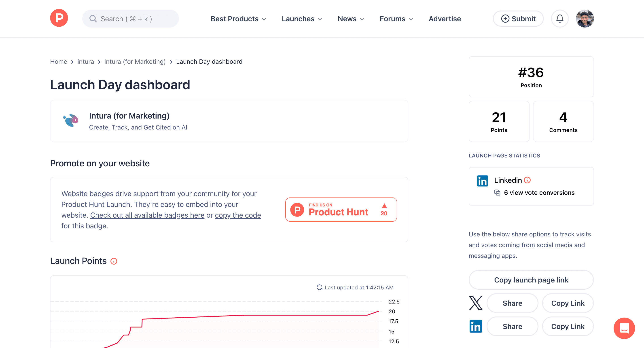Click the Intura product logo
The width and height of the screenshot is (644, 348).
coord(71,121)
